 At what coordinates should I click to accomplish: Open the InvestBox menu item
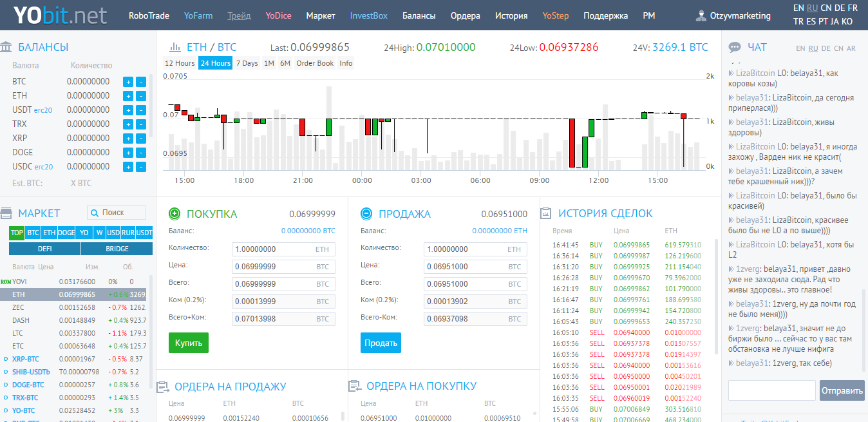(368, 15)
